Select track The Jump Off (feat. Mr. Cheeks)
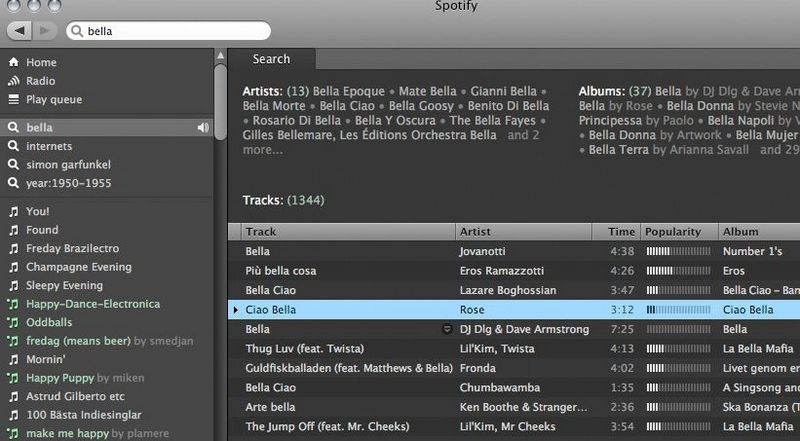This screenshot has height=441, width=800. coord(327,427)
